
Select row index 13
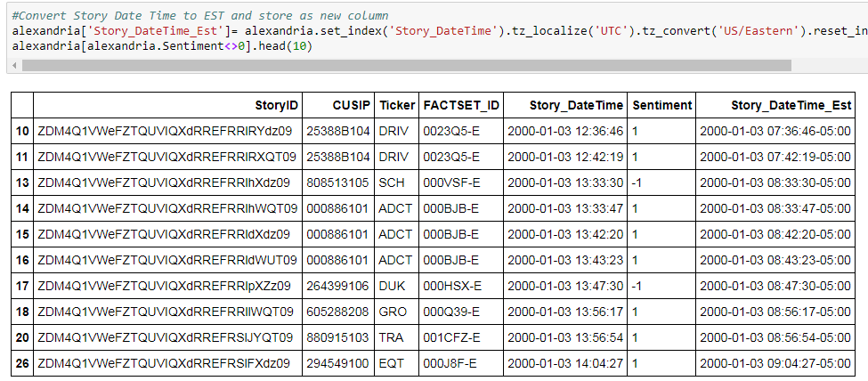coord(22,182)
